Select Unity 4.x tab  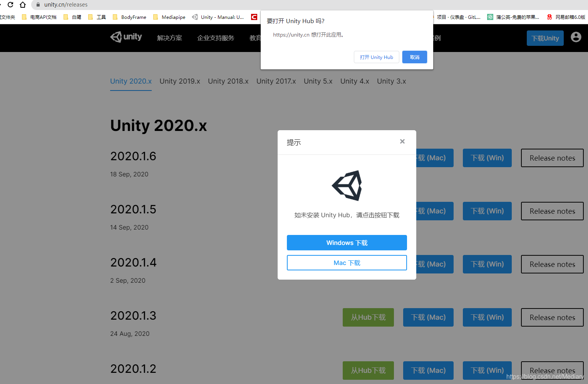click(355, 81)
